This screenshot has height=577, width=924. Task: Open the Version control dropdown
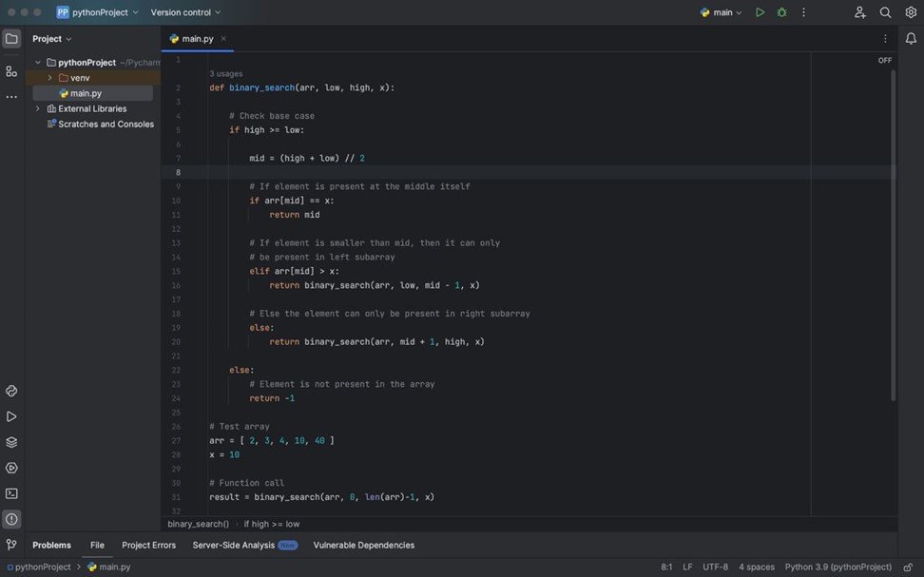pos(185,12)
